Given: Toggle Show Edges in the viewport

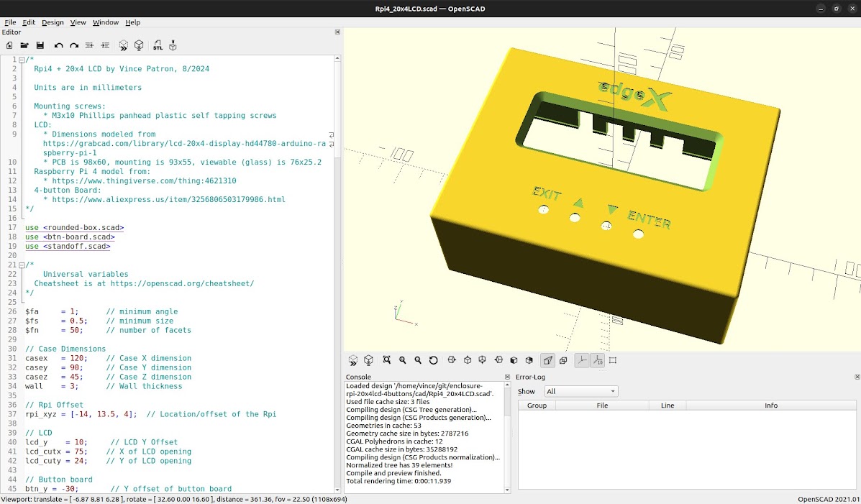Looking at the screenshot, I should coord(613,360).
